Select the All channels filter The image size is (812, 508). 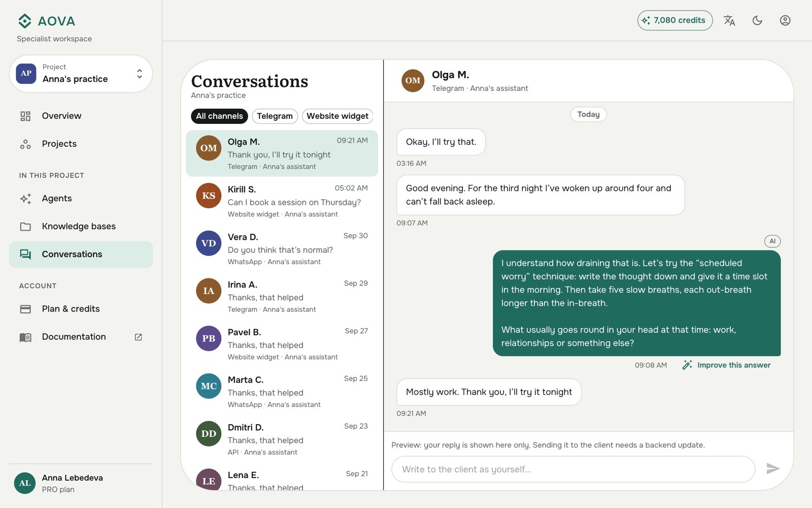click(x=219, y=116)
